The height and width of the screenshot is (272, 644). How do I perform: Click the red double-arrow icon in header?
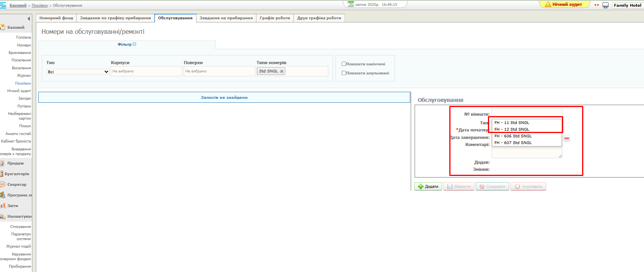596,5
